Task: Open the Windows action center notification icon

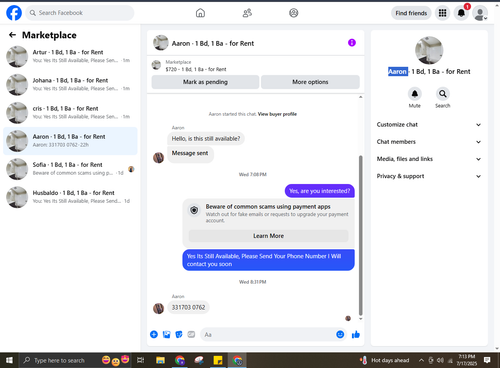Action: (487, 360)
